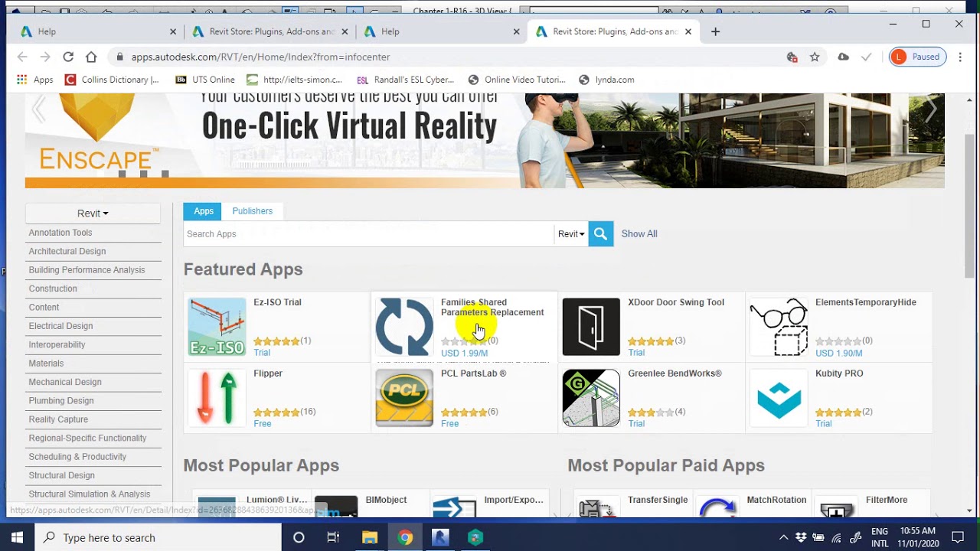Click the taskbar search box
The image size is (980, 551).
tap(158, 537)
